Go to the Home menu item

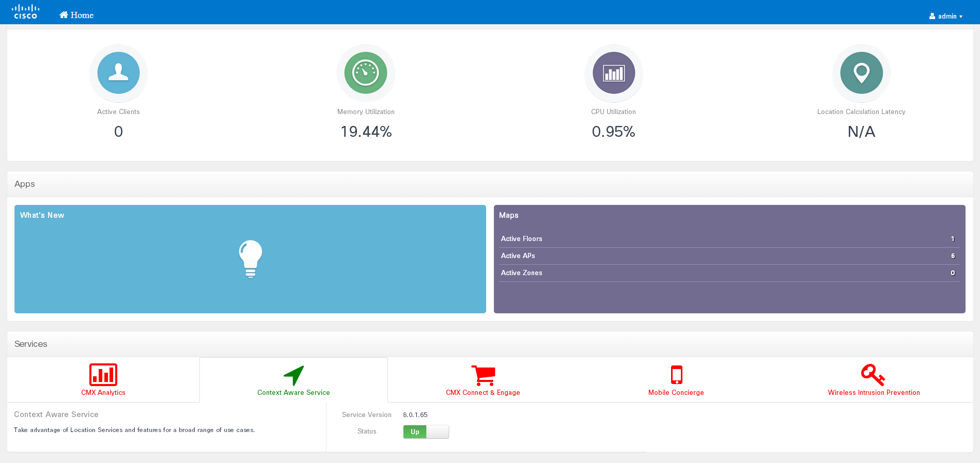pos(76,15)
